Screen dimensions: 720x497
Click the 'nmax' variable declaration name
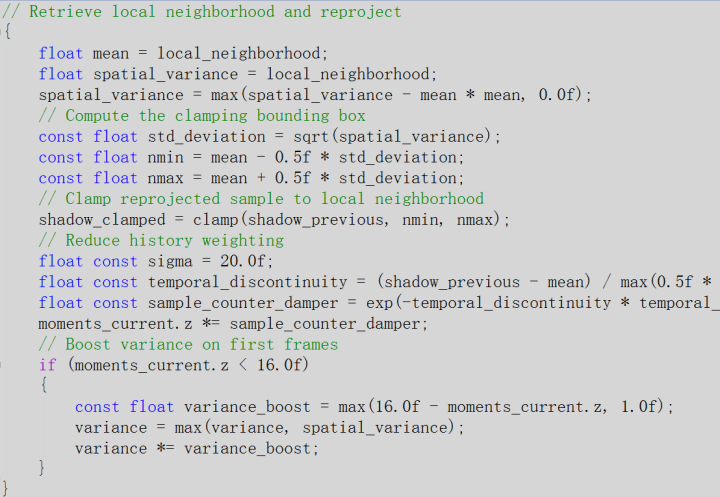(170, 178)
